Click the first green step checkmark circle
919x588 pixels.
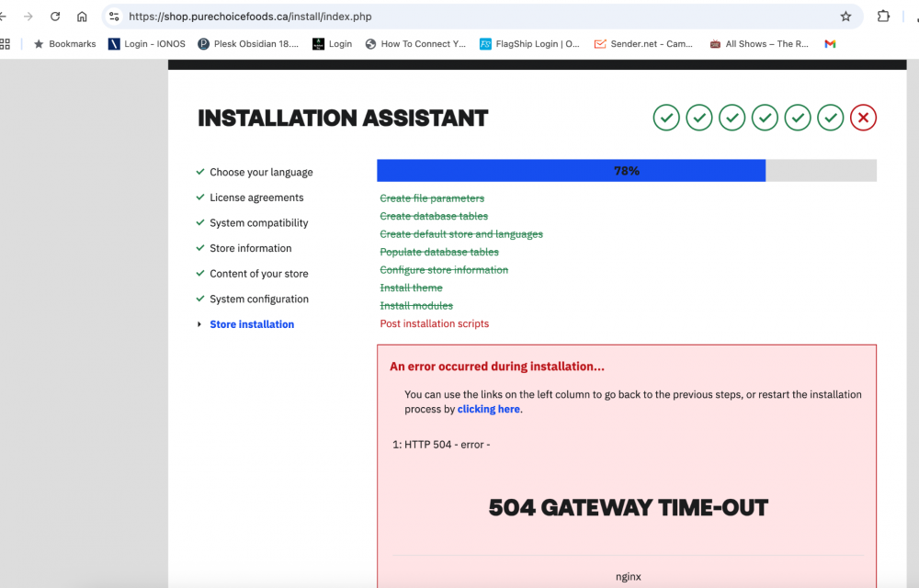[666, 118]
